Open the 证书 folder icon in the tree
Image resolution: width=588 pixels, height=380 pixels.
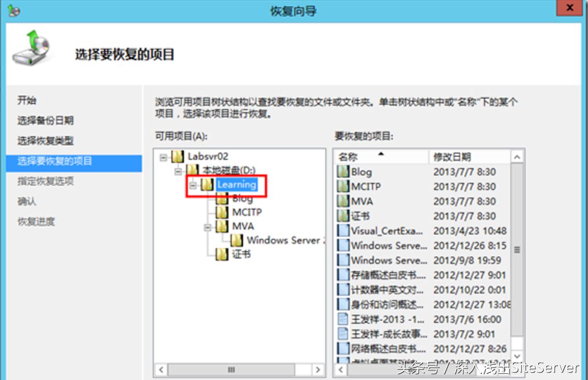click(x=220, y=254)
